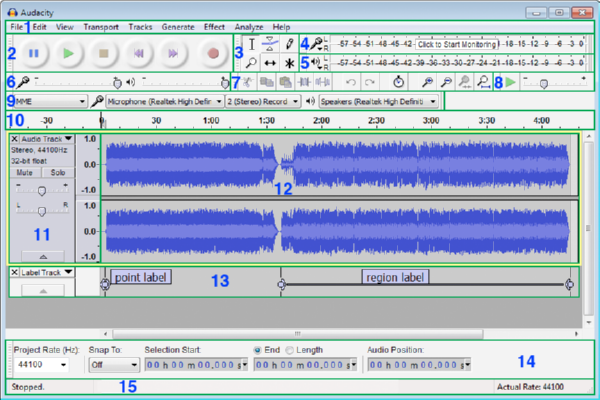Open the Help menu
The width and height of the screenshot is (600, 400).
click(281, 27)
